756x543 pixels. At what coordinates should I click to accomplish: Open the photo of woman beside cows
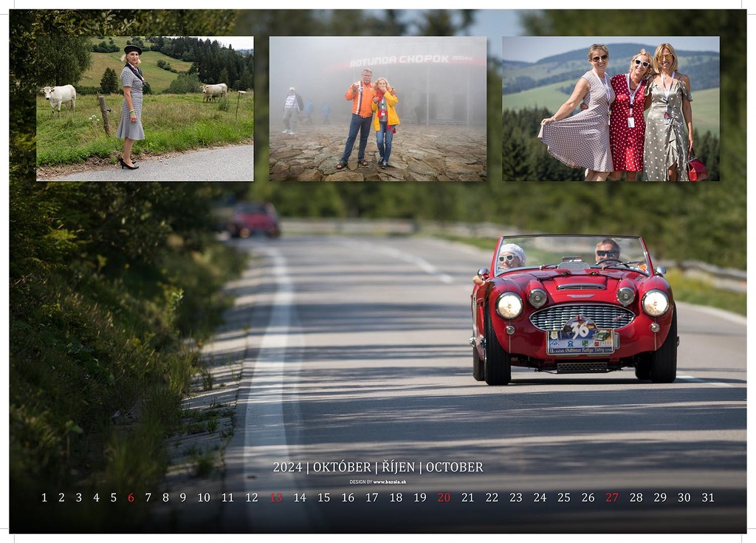pos(145,109)
